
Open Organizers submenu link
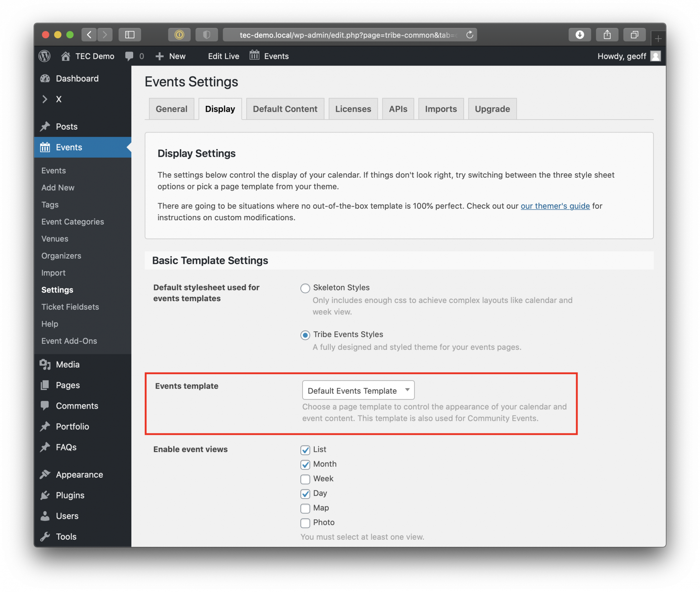click(x=61, y=256)
